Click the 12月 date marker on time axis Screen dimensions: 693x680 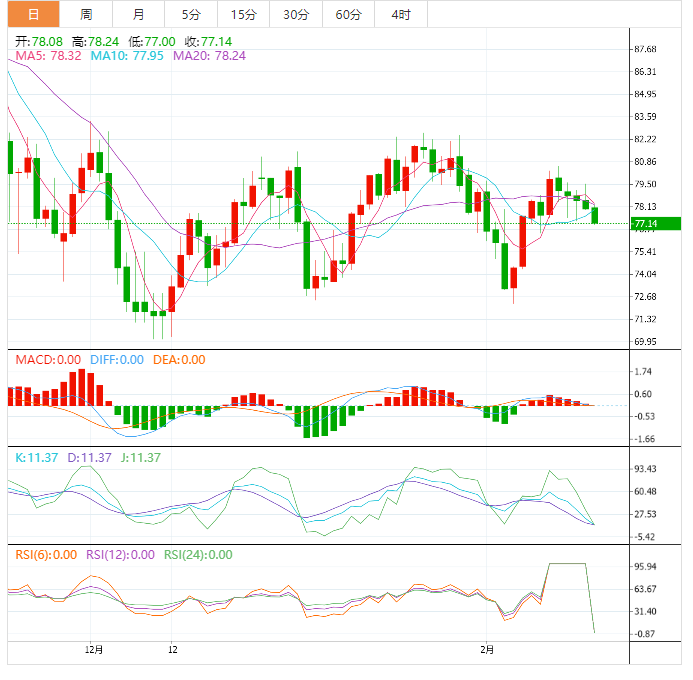(x=91, y=648)
